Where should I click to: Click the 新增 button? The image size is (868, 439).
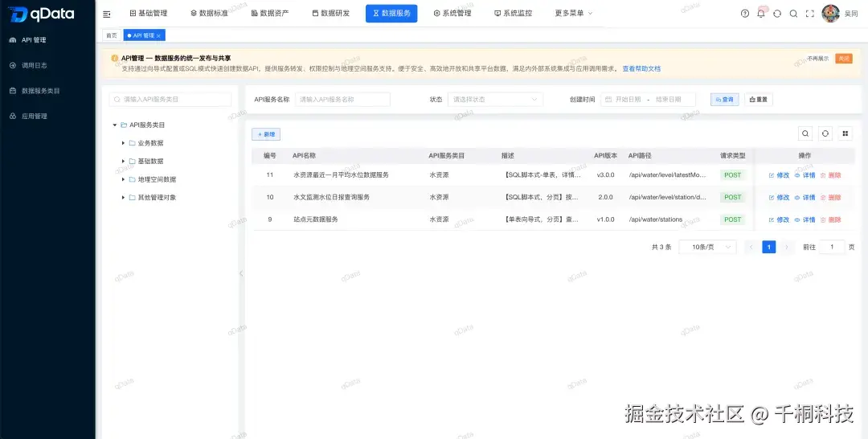pyautogui.click(x=266, y=134)
